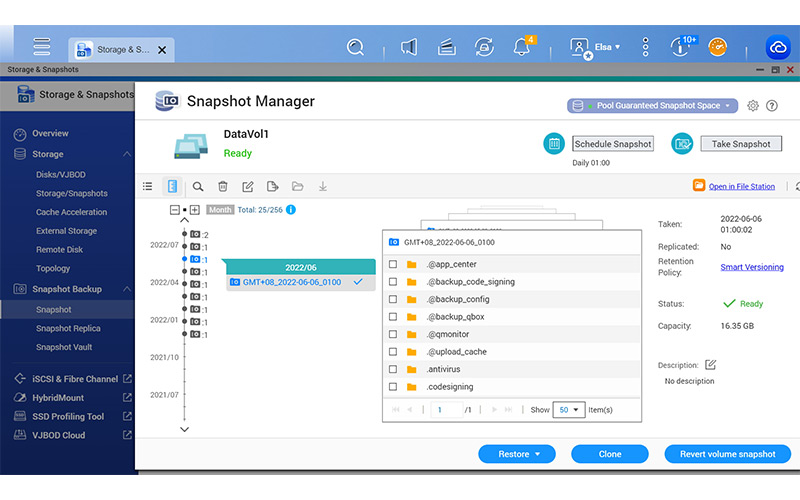
Task: Click the total snapshots info icon
Action: tap(291, 210)
